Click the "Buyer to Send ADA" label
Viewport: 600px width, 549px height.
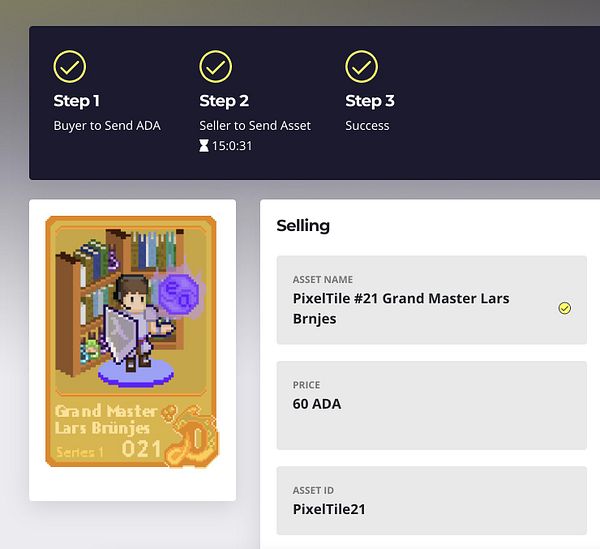click(107, 126)
